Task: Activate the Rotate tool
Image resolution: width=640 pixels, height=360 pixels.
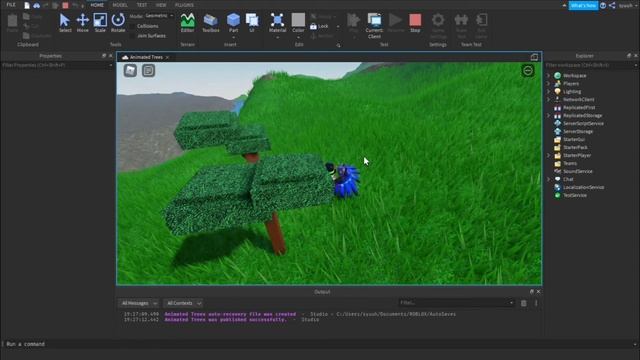Action: 118,22
